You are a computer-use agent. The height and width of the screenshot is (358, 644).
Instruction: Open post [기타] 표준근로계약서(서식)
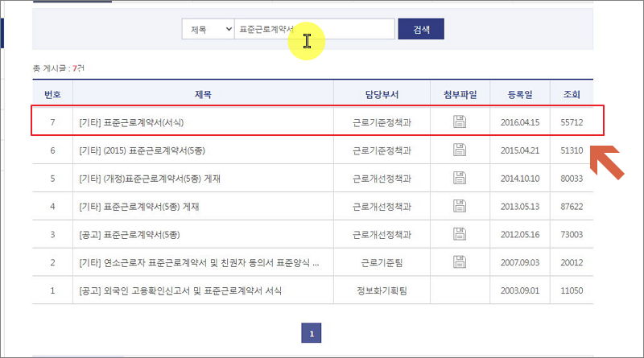[131, 122]
